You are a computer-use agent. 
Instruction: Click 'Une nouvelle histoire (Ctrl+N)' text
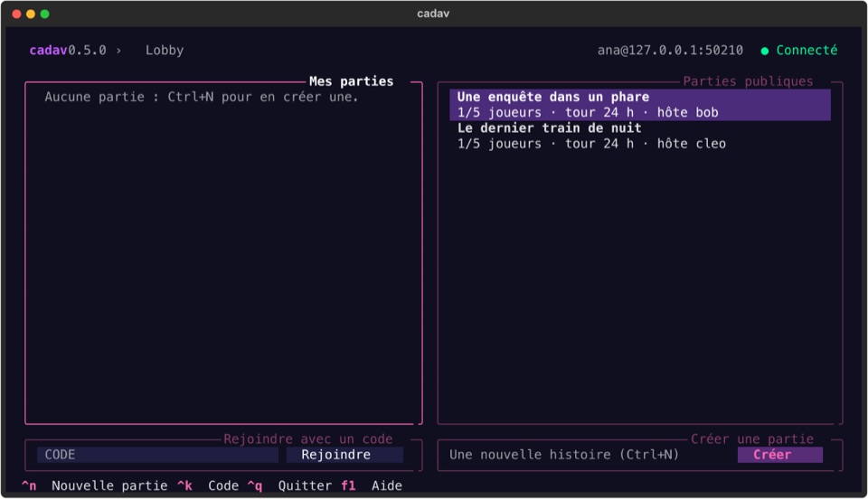[x=564, y=455]
